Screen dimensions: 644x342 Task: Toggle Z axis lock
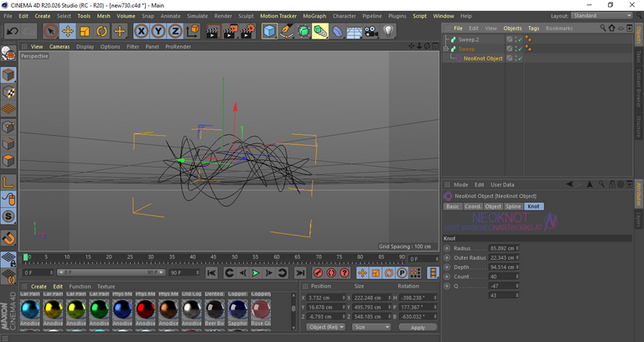[x=175, y=31]
